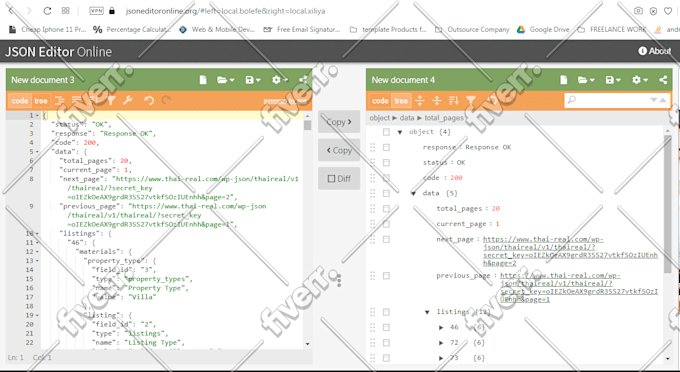
Task: Switch the right panel to code mode
Action: pyautogui.click(x=380, y=101)
